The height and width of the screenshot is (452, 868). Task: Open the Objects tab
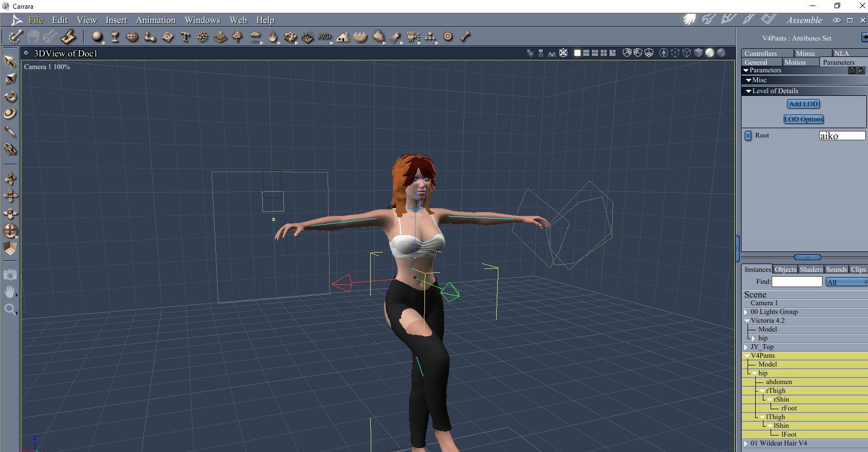785,269
